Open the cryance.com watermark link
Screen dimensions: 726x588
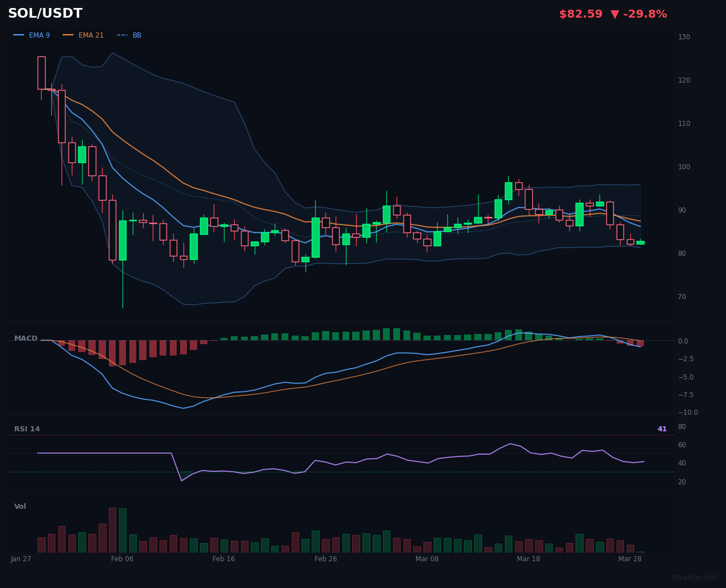(x=695, y=577)
